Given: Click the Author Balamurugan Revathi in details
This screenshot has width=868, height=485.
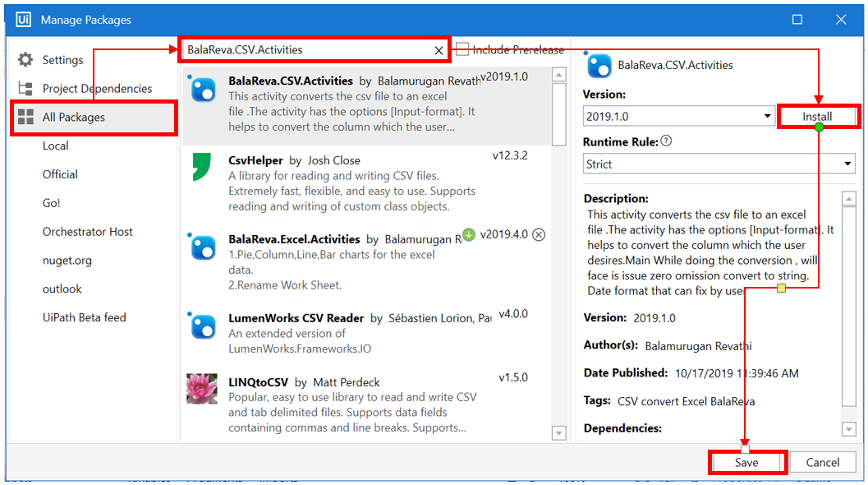Looking at the screenshot, I should pyautogui.click(x=698, y=346).
